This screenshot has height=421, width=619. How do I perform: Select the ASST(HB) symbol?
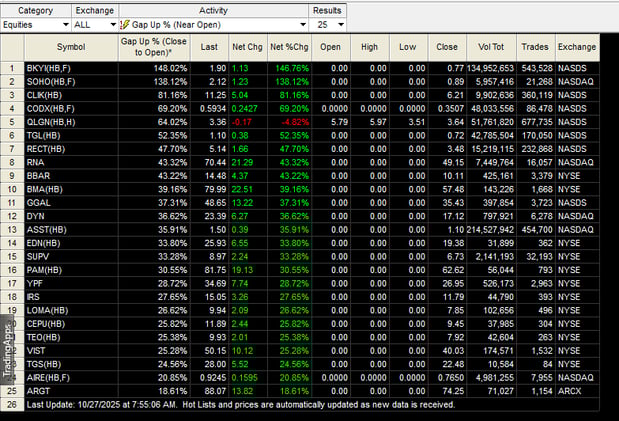pos(47,229)
